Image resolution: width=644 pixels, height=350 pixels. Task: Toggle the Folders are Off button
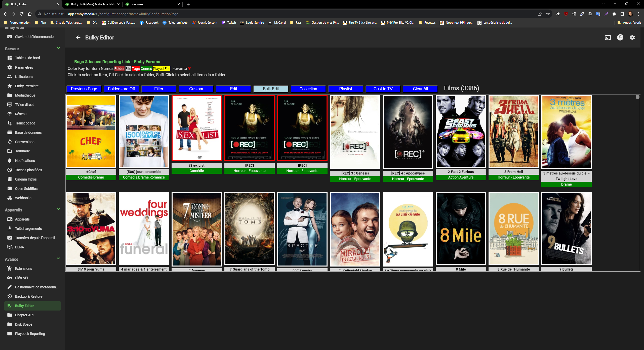click(121, 89)
